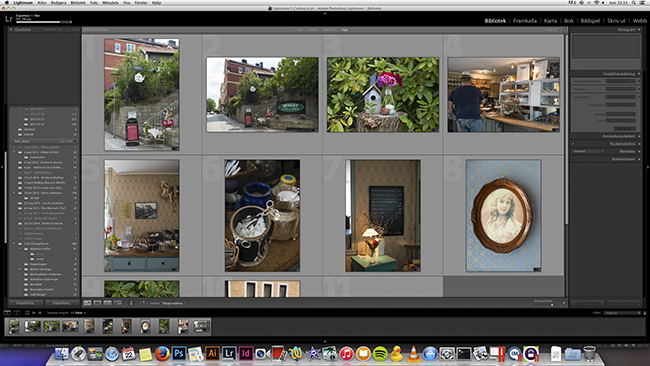The image size is (650, 366).
Task: Collapse the Överblick navigator panel
Action: 11,30
